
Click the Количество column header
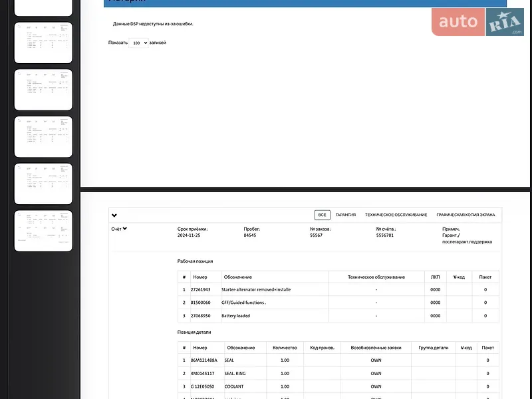tap(285, 348)
